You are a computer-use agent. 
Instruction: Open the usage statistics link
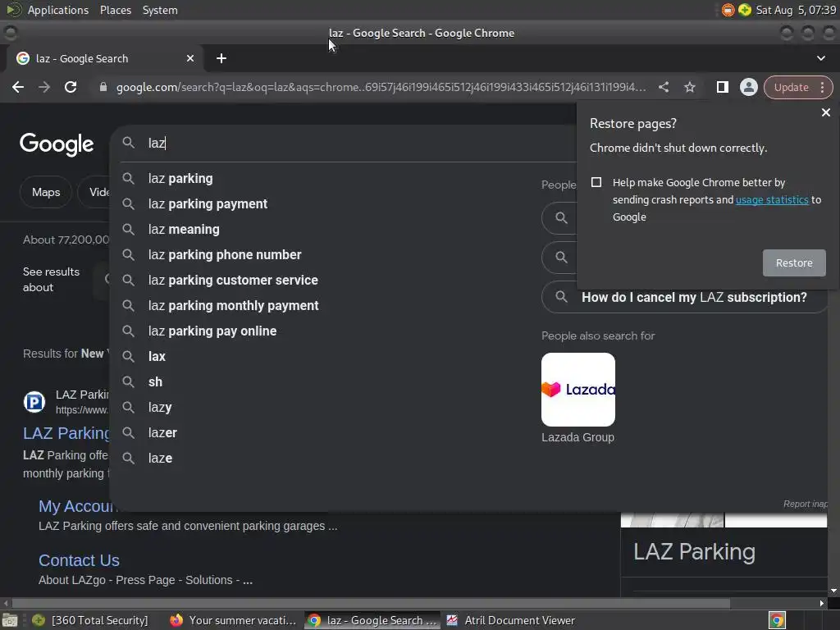click(x=772, y=200)
